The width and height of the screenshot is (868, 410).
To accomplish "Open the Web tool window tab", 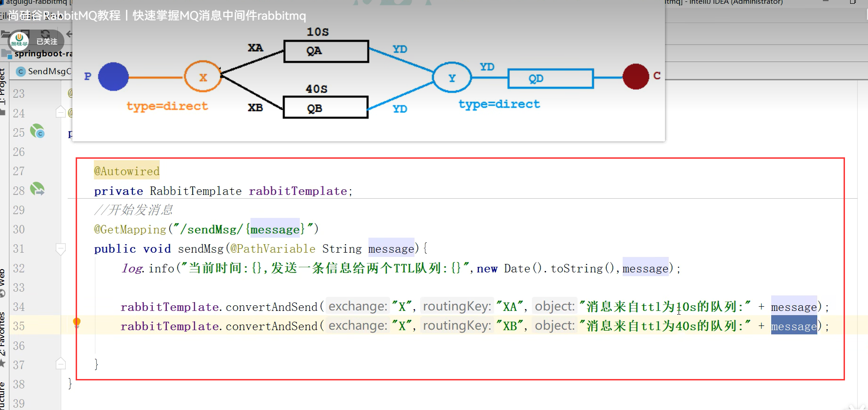I will coord(3,282).
